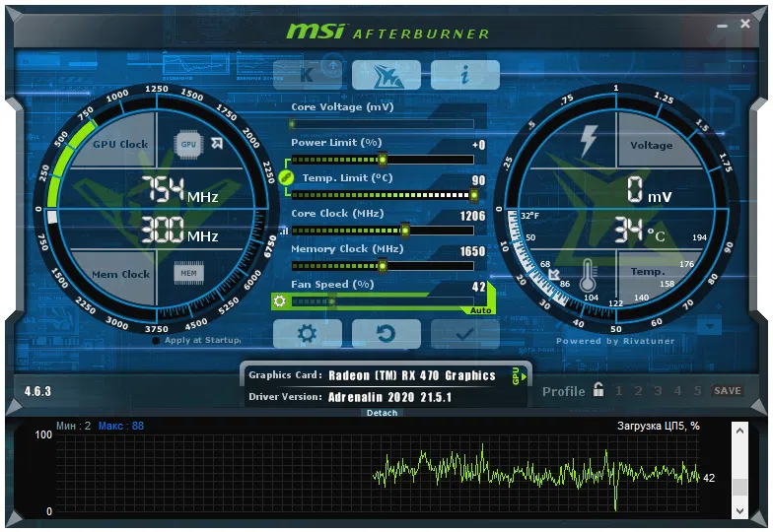Apply settings with the checkmark button
773x532 pixels.
pyautogui.click(x=465, y=334)
